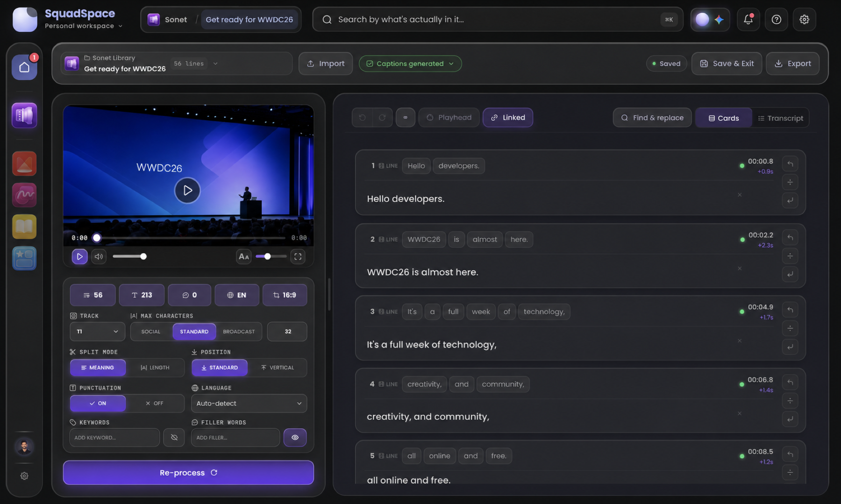Click the EN language stat chip
The height and width of the screenshot is (504, 841).
tap(237, 295)
